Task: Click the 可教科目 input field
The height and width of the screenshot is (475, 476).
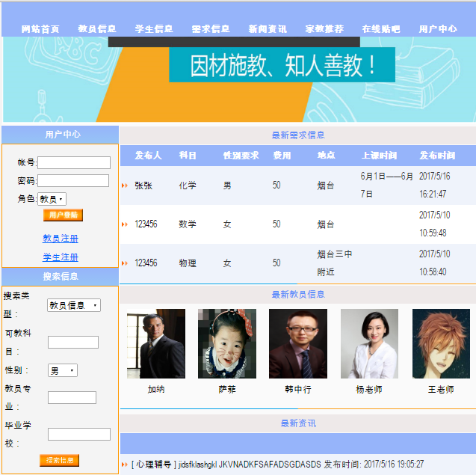Action: pyautogui.click(x=73, y=342)
